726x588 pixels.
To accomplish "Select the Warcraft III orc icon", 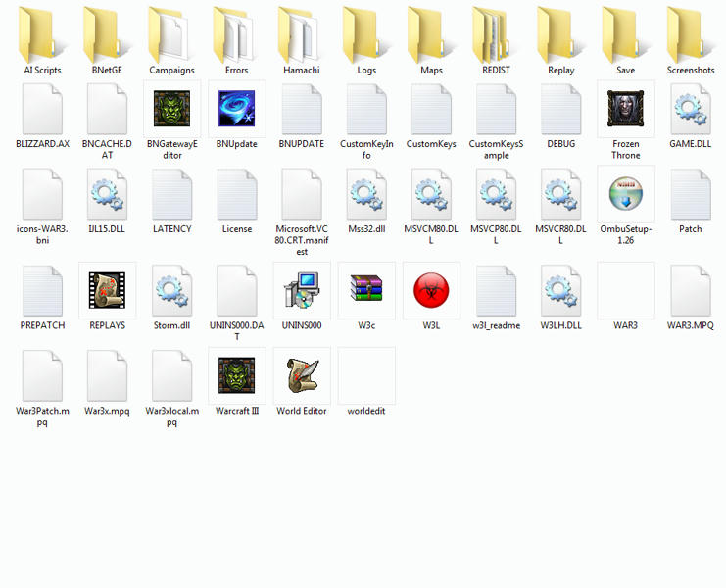I will click(x=236, y=375).
